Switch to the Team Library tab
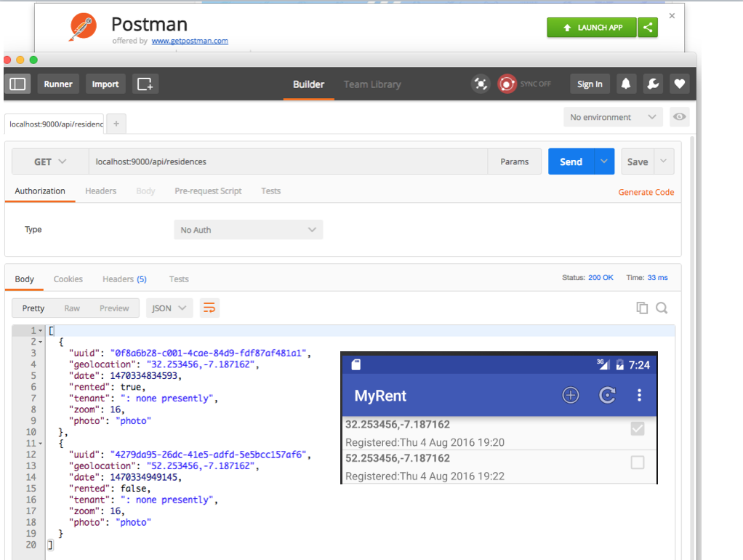The width and height of the screenshot is (743, 560). point(371,84)
